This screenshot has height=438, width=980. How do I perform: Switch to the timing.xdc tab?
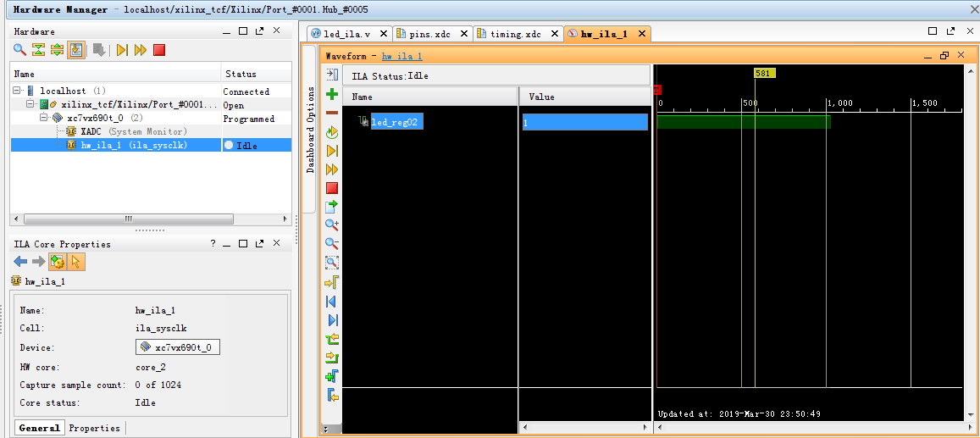[x=516, y=34]
